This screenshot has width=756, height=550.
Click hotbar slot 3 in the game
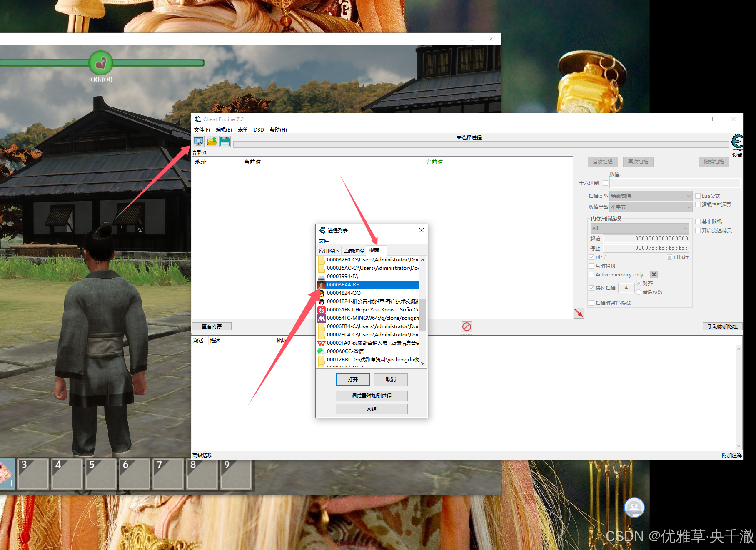point(33,474)
